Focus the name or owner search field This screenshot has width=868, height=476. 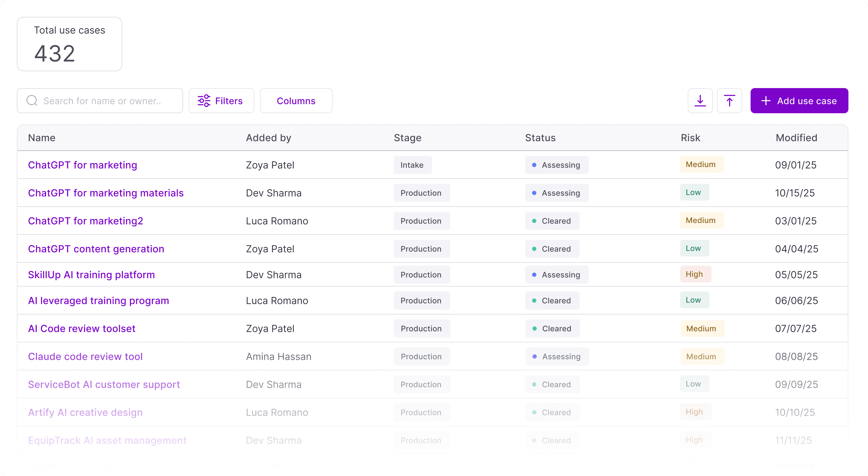[108, 100]
